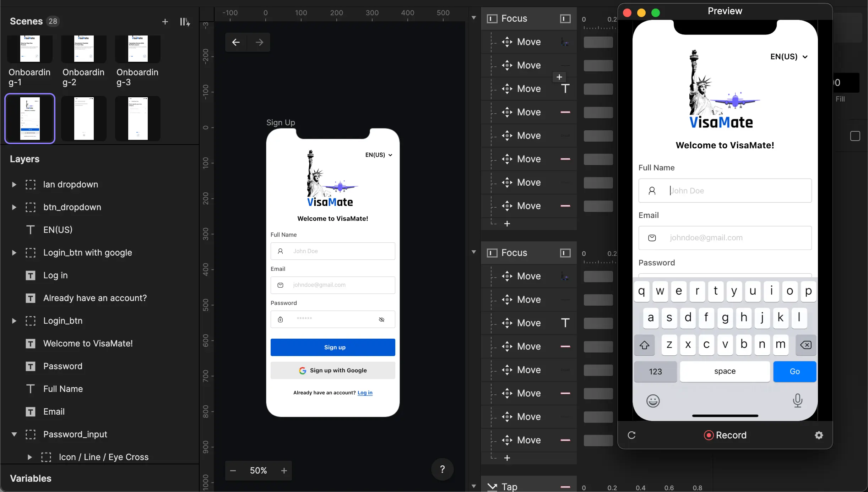The image size is (868, 492).
Task: Click the eye cross icon in canvas password field
Action: [382, 319]
